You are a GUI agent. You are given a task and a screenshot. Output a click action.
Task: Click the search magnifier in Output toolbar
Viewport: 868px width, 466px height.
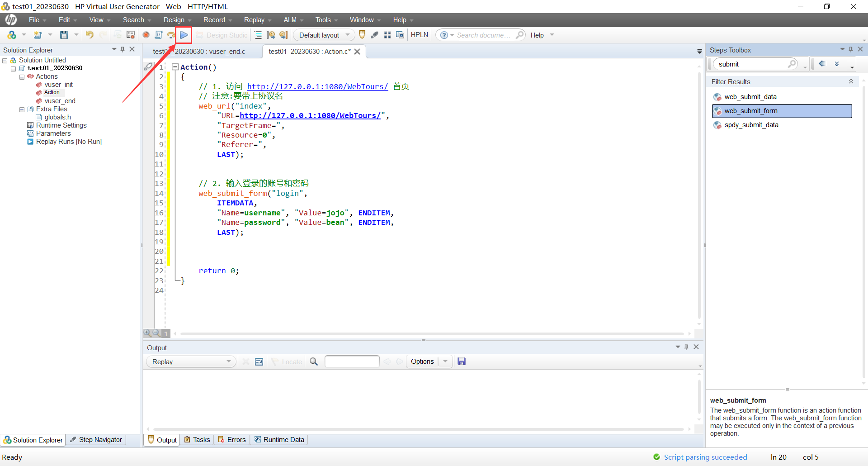[314, 361]
